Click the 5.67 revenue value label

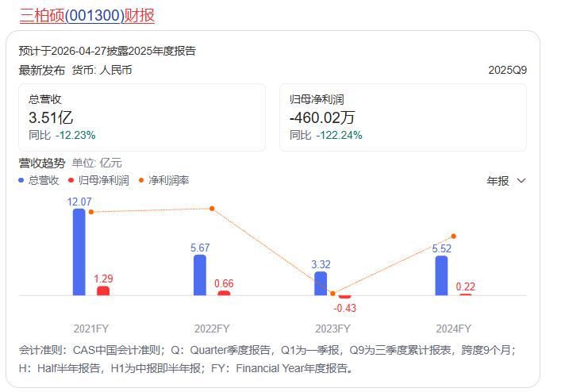click(x=200, y=248)
